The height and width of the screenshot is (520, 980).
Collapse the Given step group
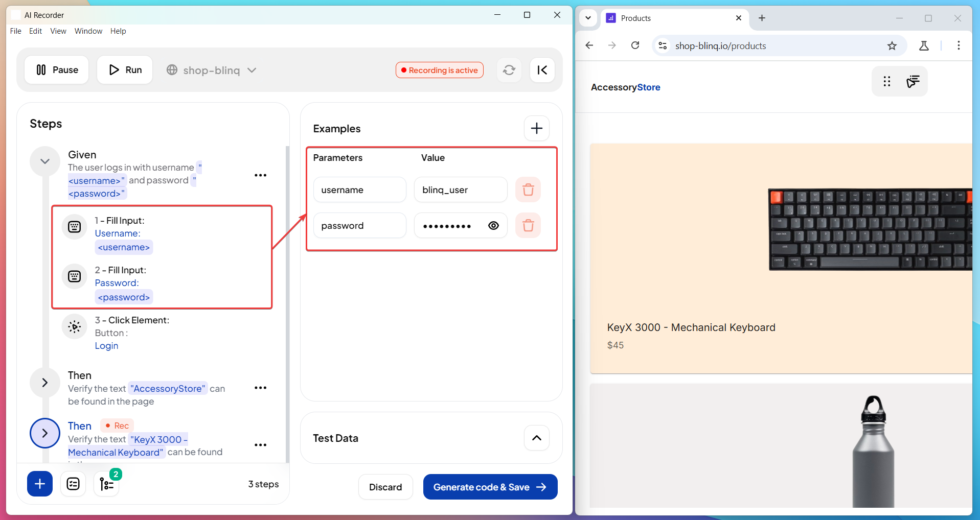tap(45, 161)
